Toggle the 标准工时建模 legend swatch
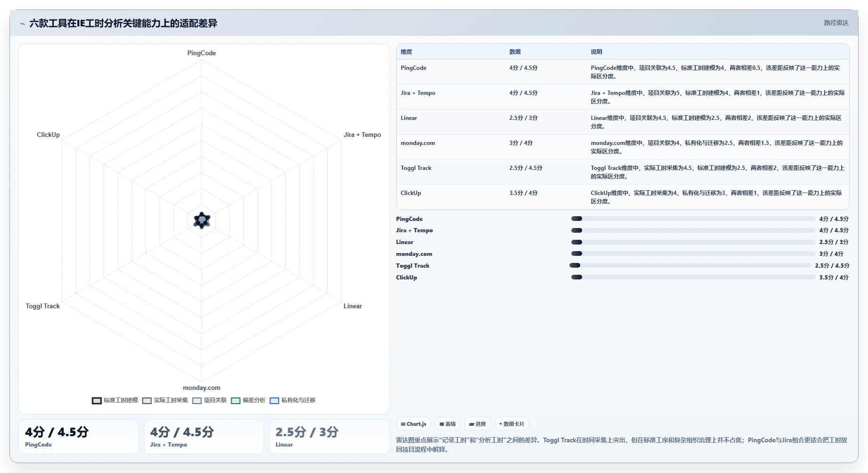This screenshot has height=473, width=868. 97,400
